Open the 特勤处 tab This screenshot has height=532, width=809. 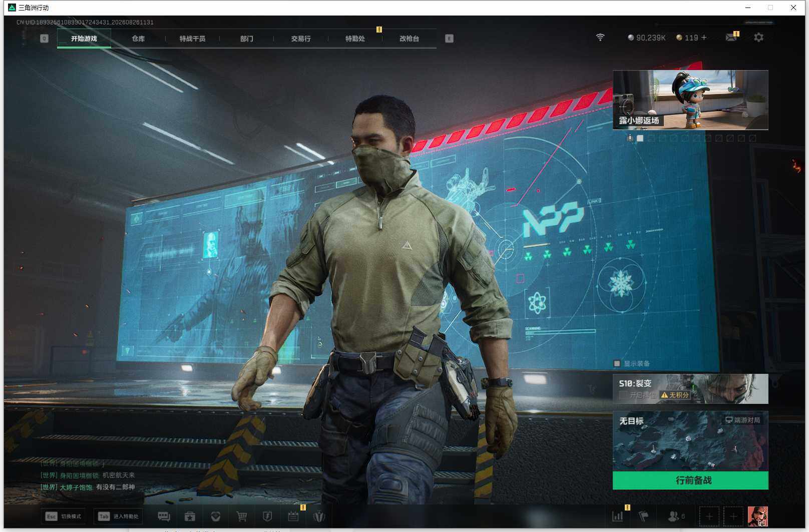pyautogui.click(x=355, y=39)
